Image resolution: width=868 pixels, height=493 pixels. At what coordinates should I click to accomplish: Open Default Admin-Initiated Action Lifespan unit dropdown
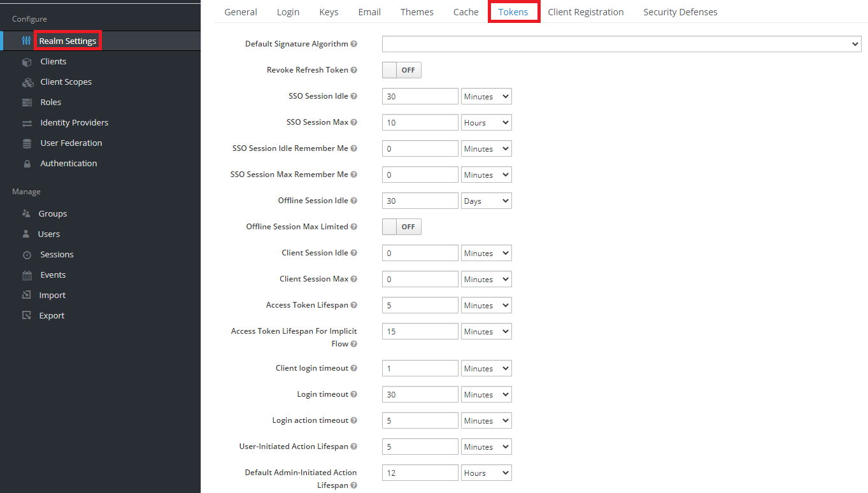[x=487, y=473]
